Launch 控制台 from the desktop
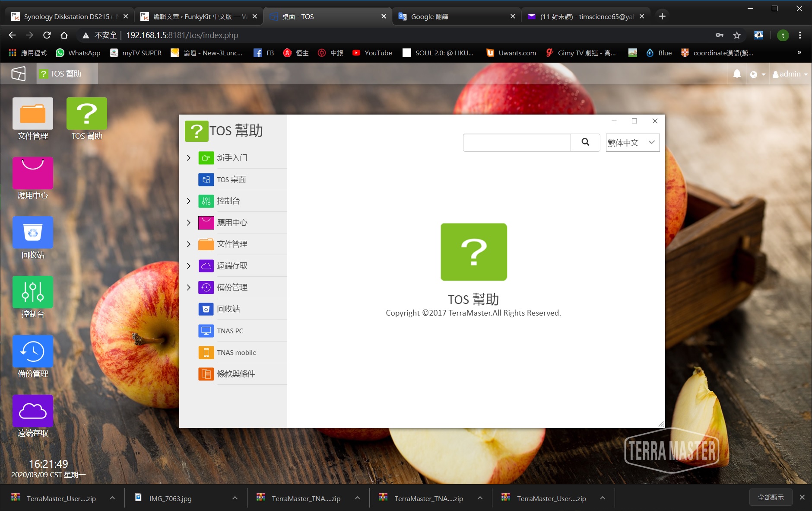Image resolution: width=812 pixels, height=511 pixels. point(33,292)
